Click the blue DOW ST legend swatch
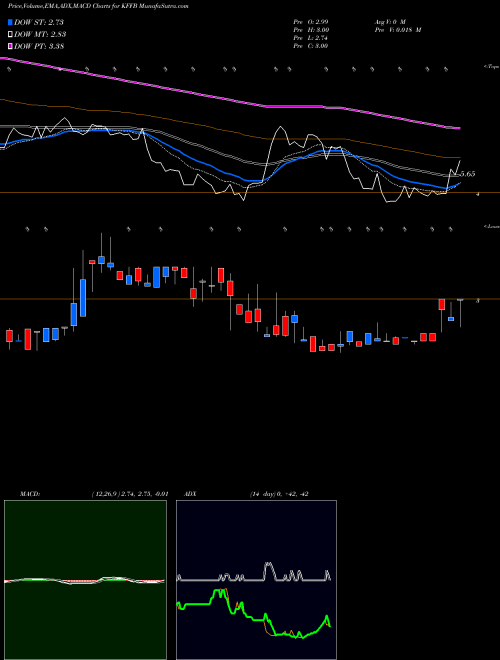The height and width of the screenshot is (660, 500). point(11,22)
